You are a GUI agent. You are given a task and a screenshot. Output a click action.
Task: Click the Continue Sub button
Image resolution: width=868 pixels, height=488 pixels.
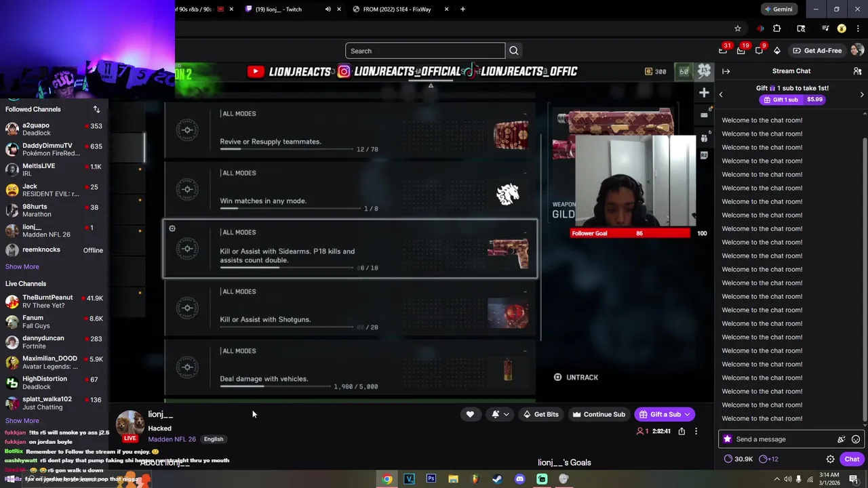click(598, 414)
